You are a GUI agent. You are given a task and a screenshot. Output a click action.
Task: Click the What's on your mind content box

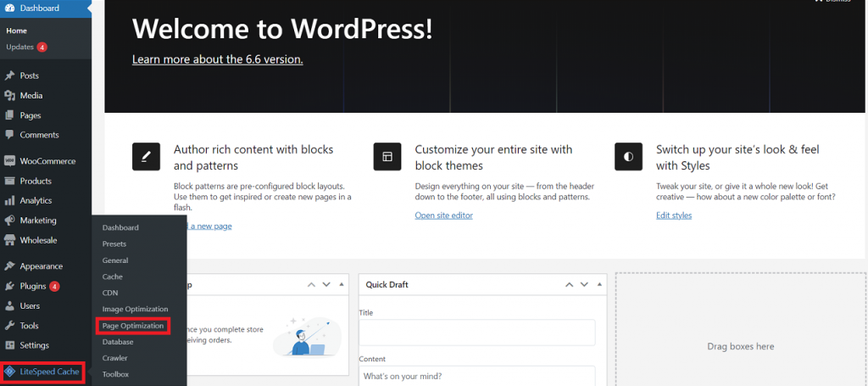pyautogui.click(x=477, y=376)
